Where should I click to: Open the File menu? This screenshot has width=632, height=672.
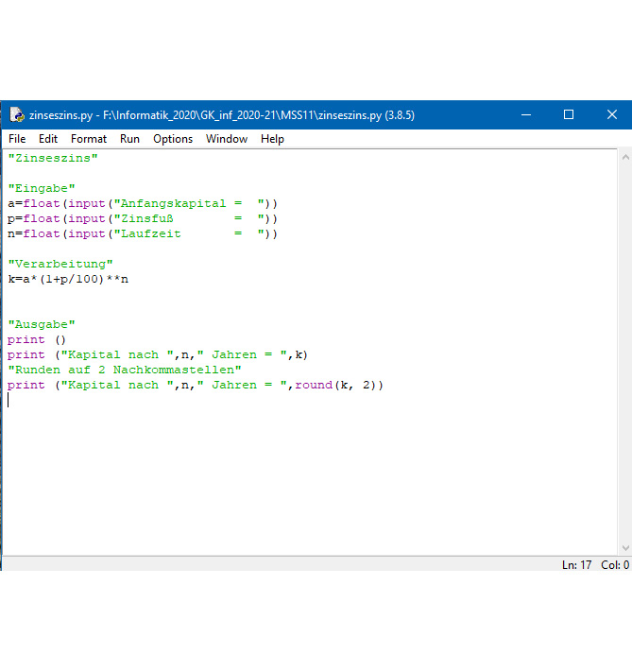[17, 139]
